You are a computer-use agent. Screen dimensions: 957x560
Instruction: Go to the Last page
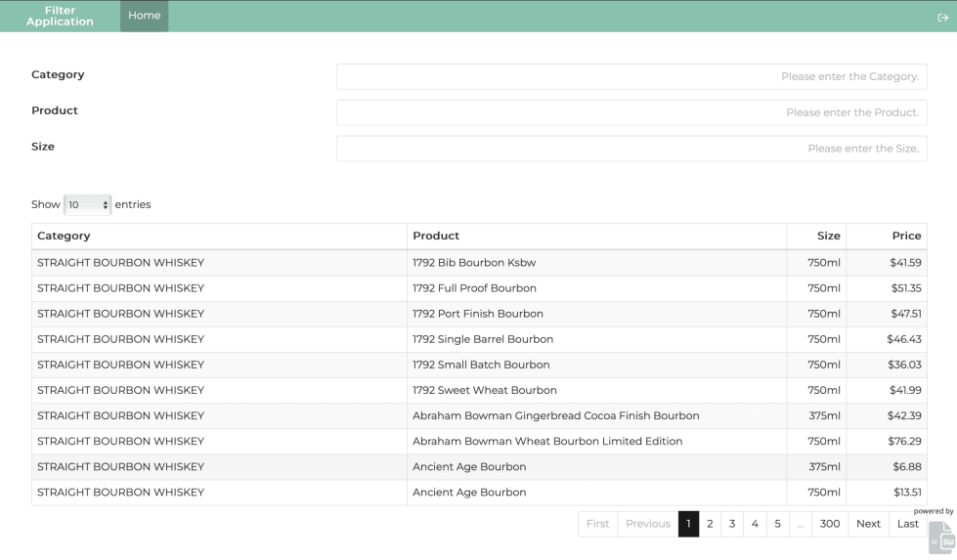pos(907,524)
